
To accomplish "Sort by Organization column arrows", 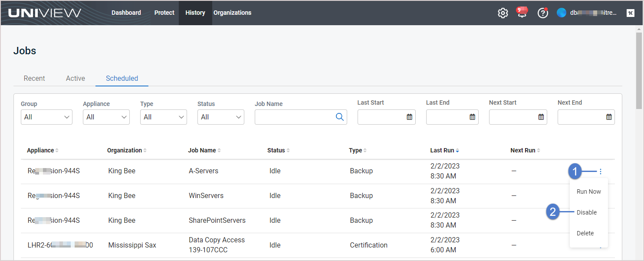I will pyautogui.click(x=145, y=151).
